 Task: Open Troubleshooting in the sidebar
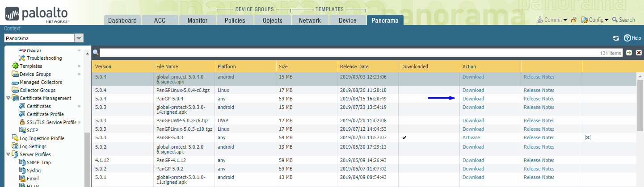pos(44,58)
